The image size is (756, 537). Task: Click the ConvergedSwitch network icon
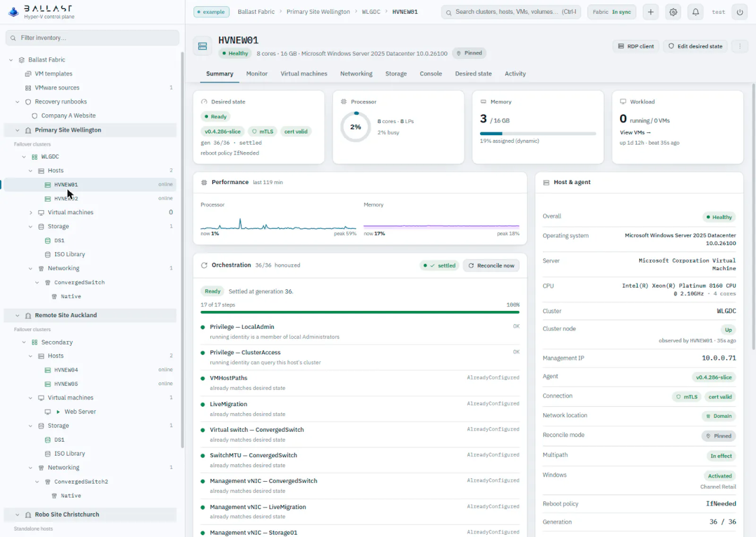point(48,283)
